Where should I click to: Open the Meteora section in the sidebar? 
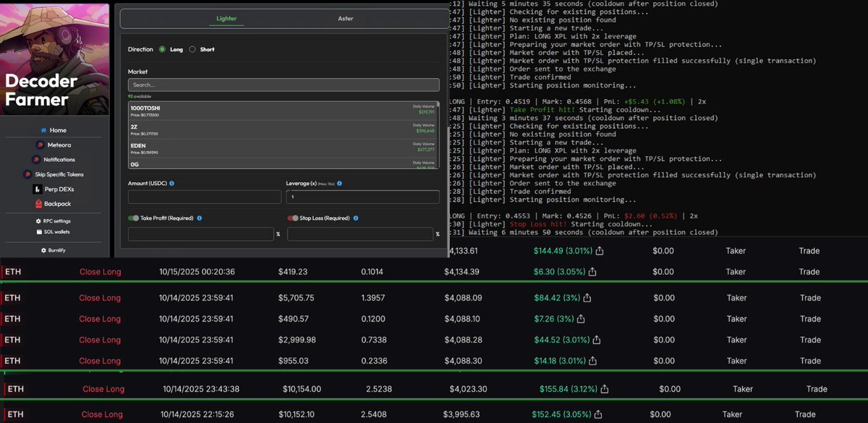pos(54,145)
